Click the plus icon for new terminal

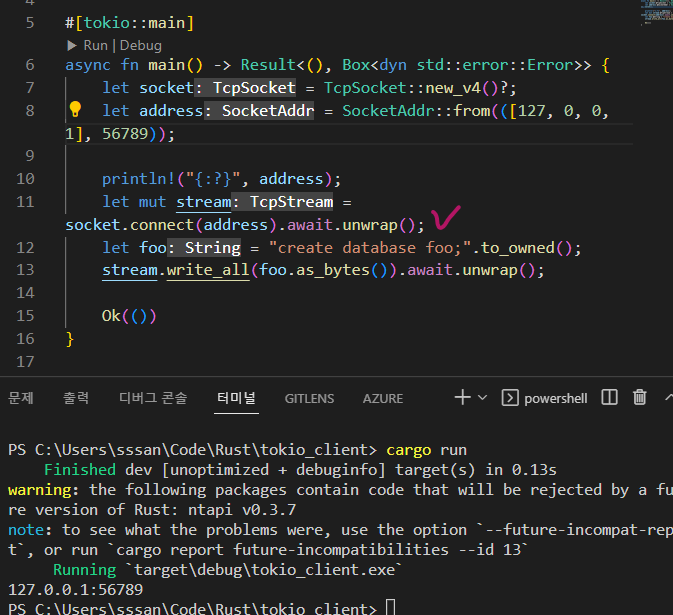(462, 397)
